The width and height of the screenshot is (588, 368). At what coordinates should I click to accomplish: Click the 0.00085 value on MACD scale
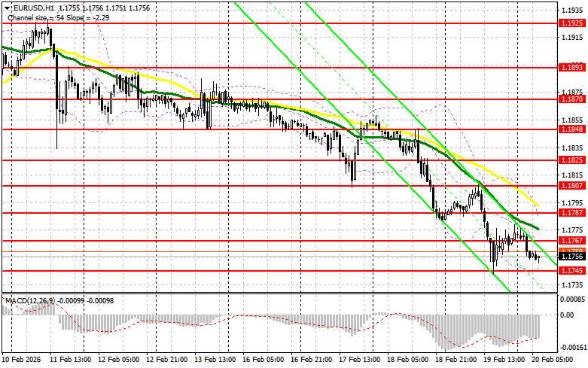click(x=572, y=299)
